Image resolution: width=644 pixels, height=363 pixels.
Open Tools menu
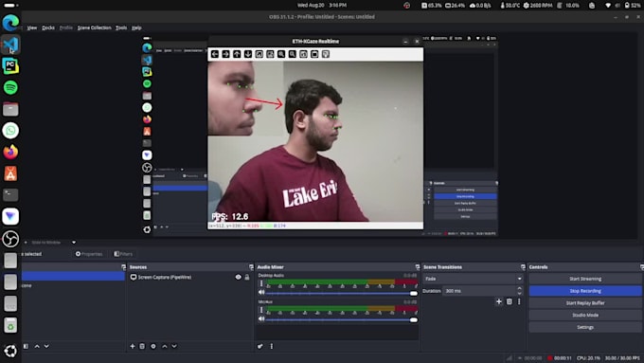121,27
